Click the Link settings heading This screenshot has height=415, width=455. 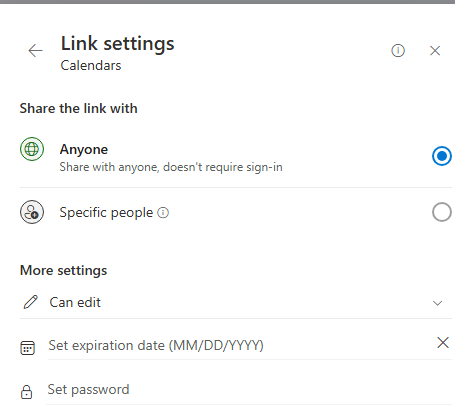coord(117,44)
